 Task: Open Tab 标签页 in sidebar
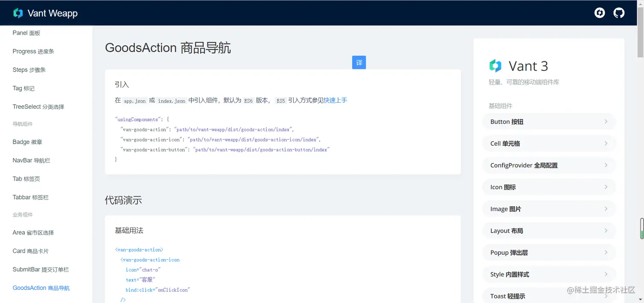[x=26, y=179]
